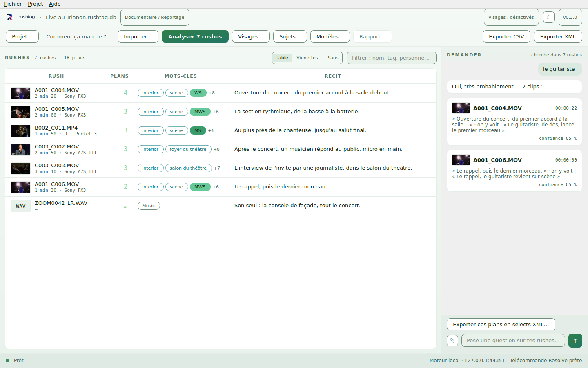This screenshot has height=368, width=588.
Task: Click the WAV badge for ZOOM0042_LR.WAV
Action: [21, 206]
